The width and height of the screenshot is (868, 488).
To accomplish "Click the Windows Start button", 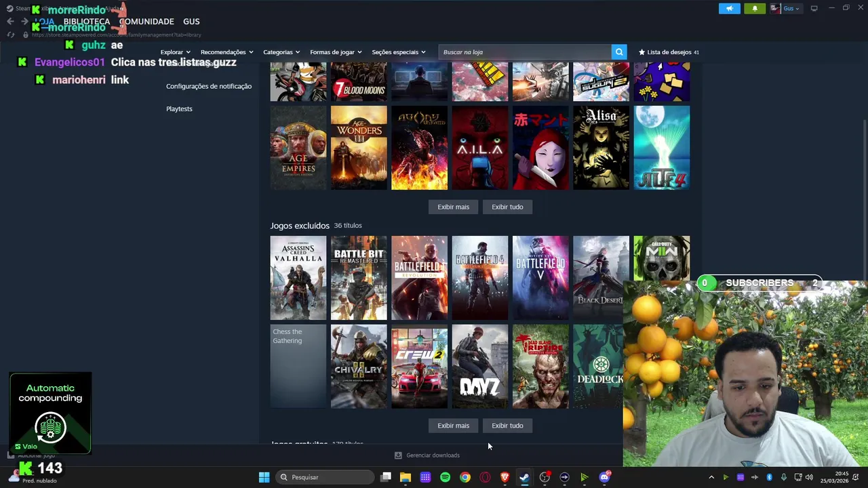I will (x=264, y=477).
